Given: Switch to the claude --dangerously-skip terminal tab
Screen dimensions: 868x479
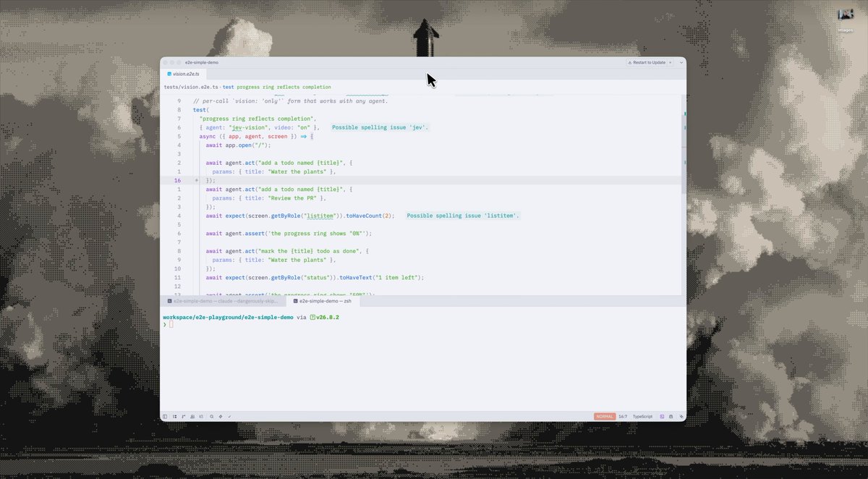Looking at the screenshot, I should 222,300.
